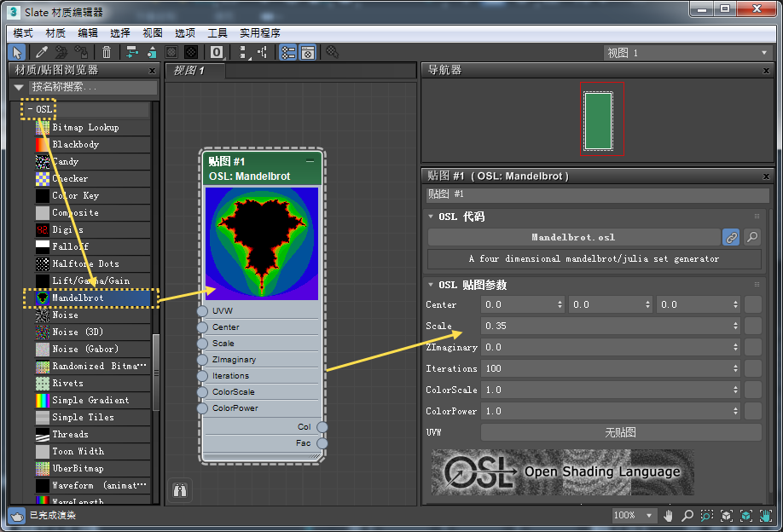Open the 材质 menu
The image size is (783, 532).
point(55,33)
